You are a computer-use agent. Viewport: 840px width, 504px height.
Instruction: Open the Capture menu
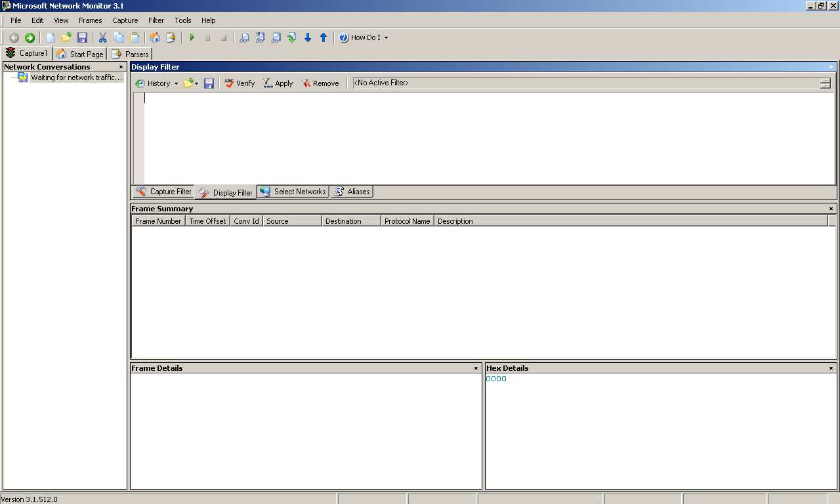(x=125, y=20)
